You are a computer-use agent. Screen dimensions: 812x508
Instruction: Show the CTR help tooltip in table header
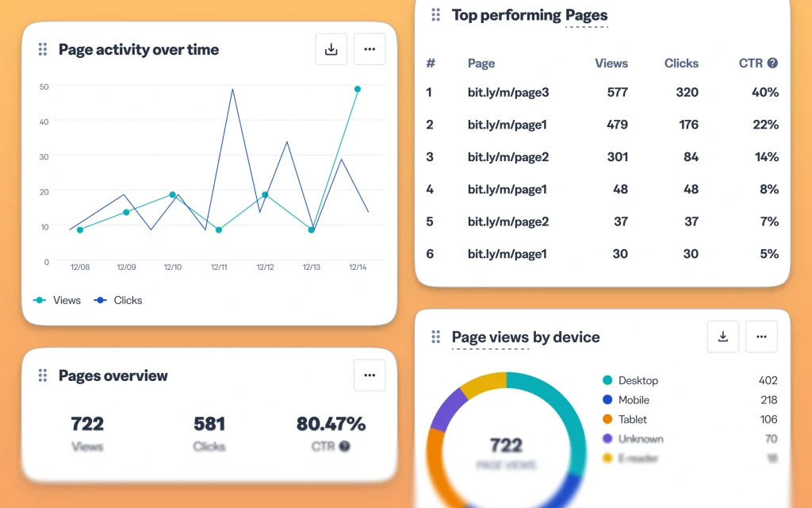(772, 63)
